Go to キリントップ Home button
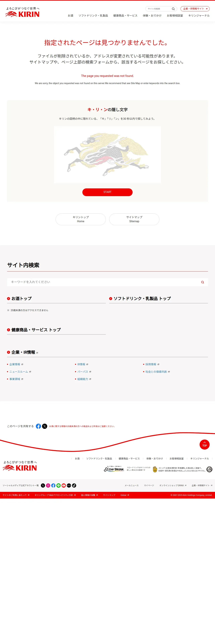This screenshot has height=644, width=215. 81,219
